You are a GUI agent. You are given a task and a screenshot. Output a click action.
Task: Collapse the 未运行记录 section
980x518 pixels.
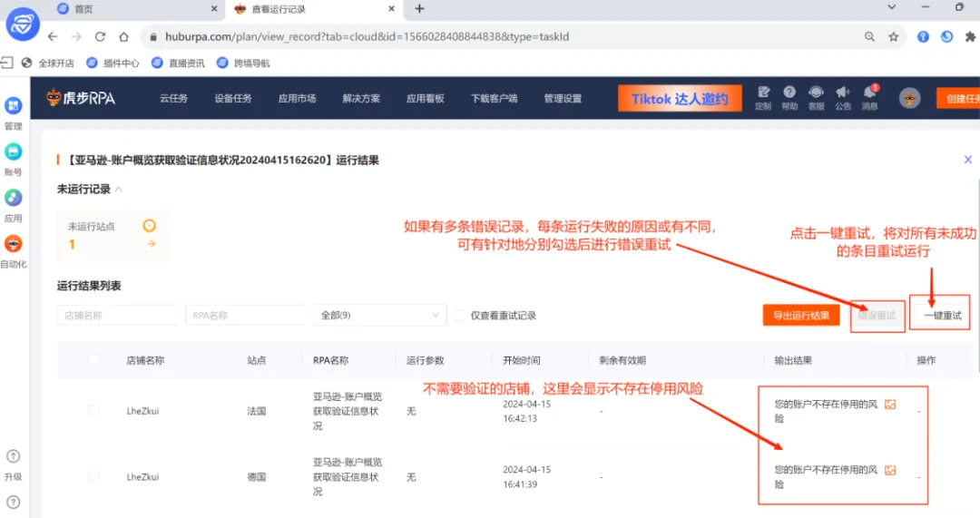(x=119, y=190)
